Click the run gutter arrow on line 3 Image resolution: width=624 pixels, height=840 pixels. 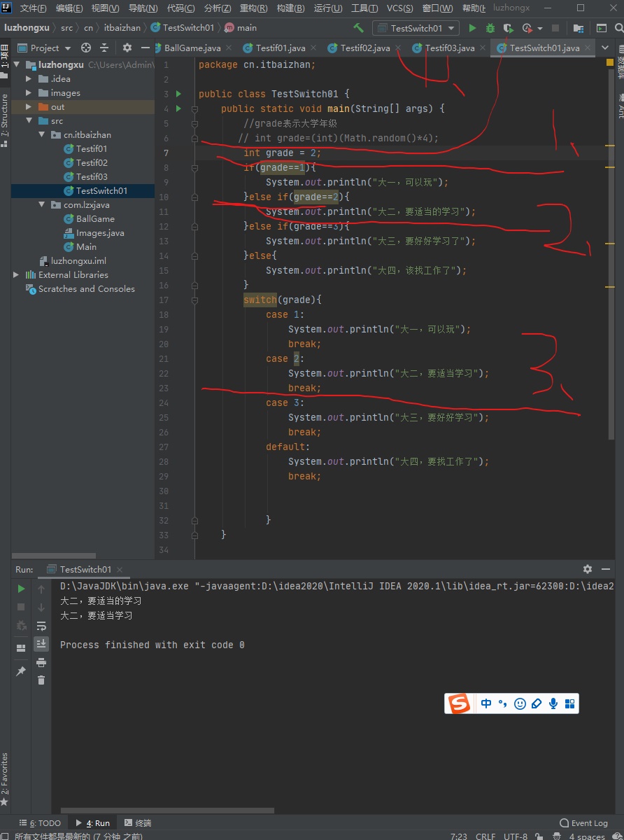(x=178, y=94)
